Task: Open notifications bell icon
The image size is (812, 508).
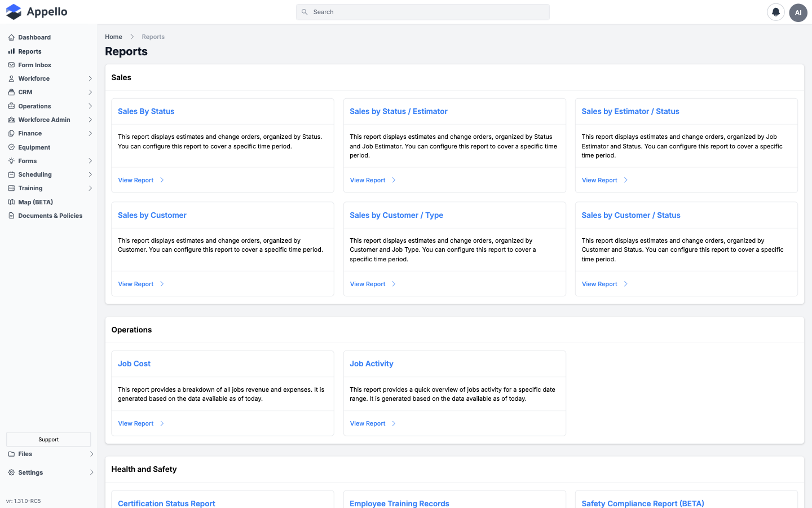Action: coord(776,12)
